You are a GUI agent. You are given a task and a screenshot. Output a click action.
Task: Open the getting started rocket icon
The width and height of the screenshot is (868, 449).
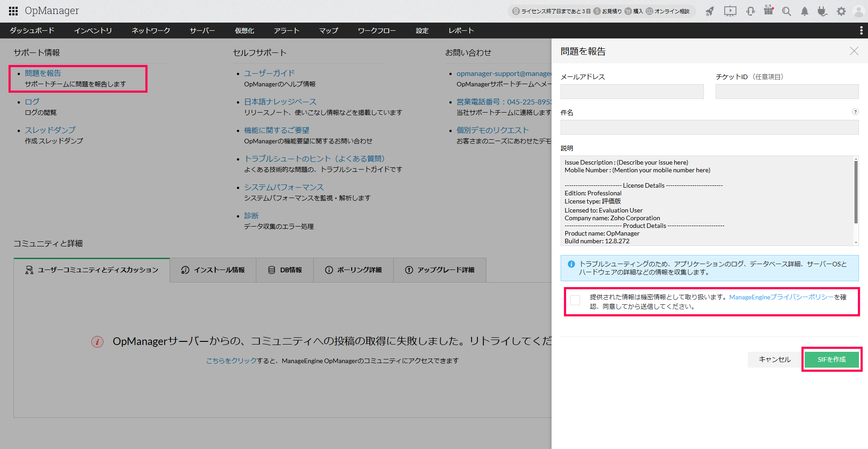[710, 10]
